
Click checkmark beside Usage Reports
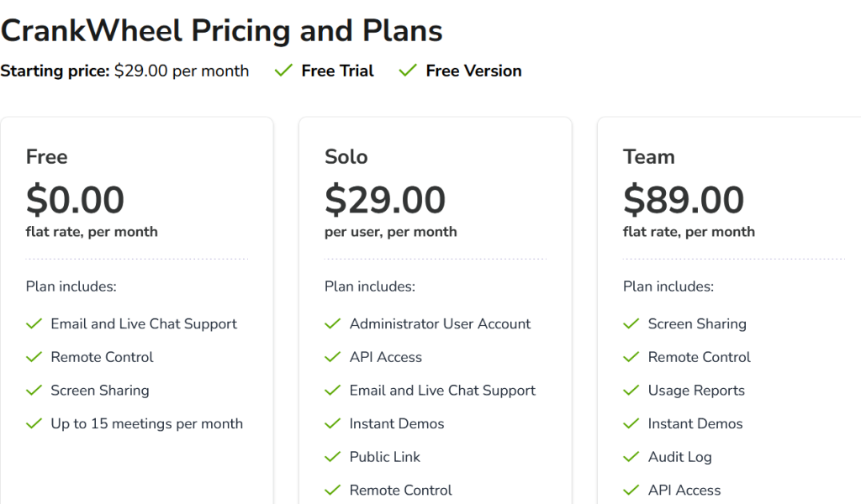(631, 391)
